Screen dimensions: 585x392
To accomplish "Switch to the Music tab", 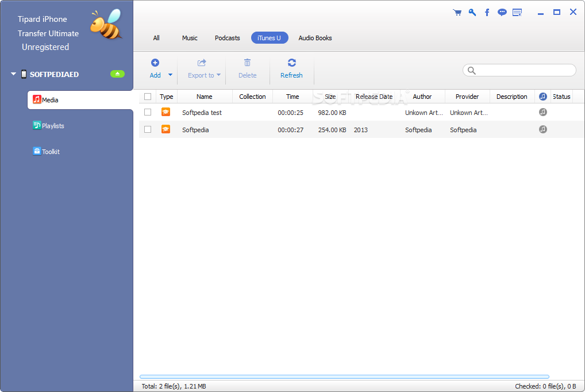I will 190,38.
